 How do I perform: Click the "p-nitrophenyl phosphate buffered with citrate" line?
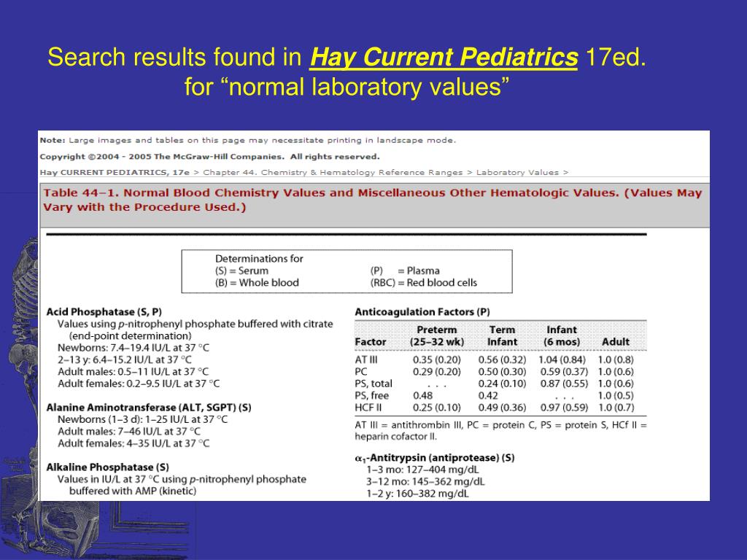pos(196,324)
